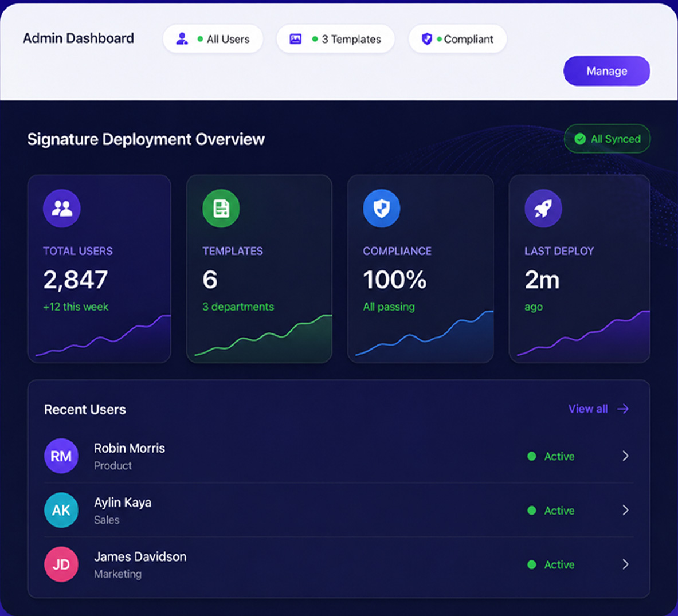The image size is (678, 616).
Task: Expand Aylin Kaya row chevron
Action: 625,510
